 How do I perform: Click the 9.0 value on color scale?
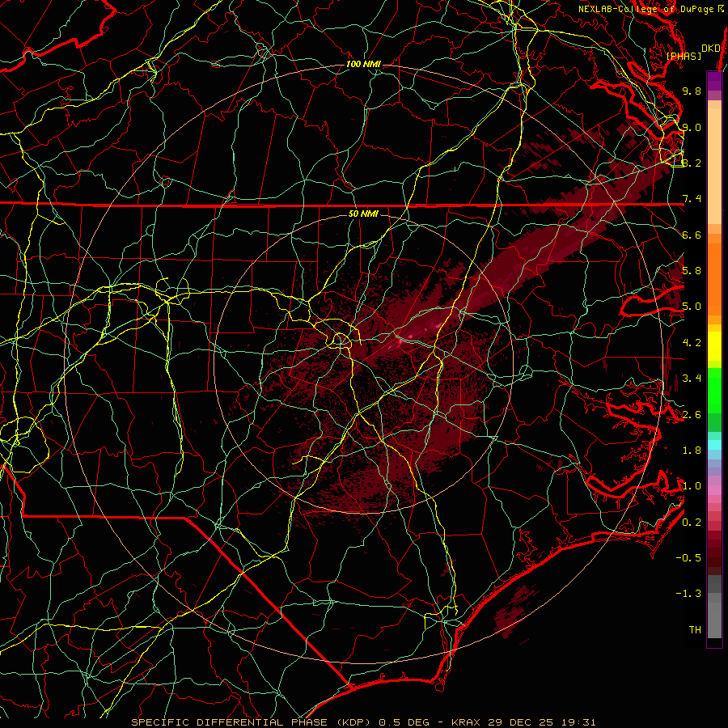[x=692, y=127]
